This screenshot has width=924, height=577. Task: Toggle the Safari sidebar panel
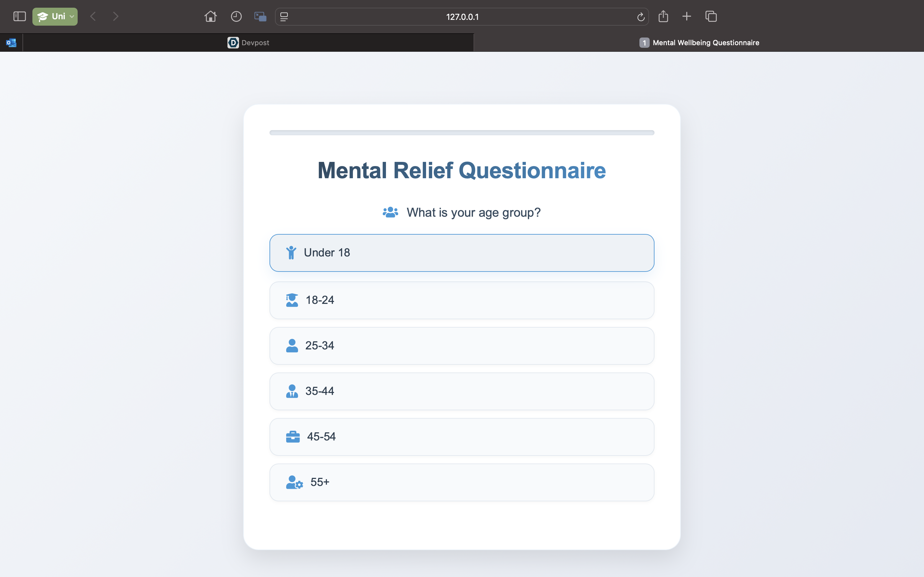(x=19, y=16)
